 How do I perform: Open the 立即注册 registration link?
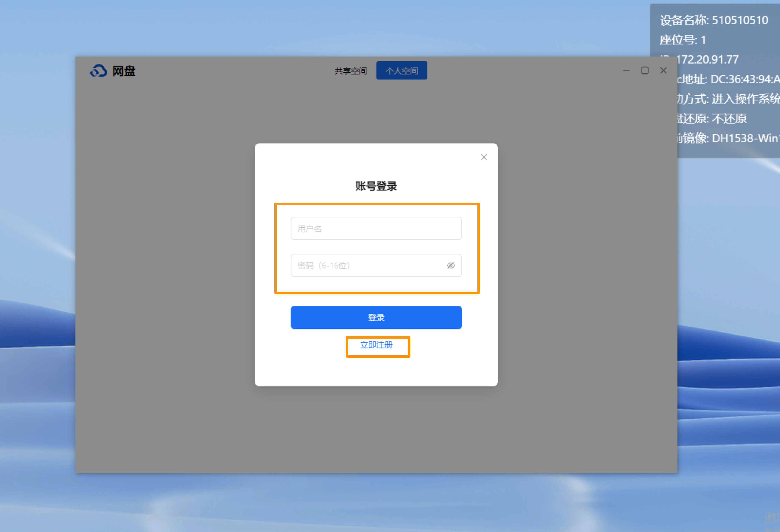pos(376,345)
